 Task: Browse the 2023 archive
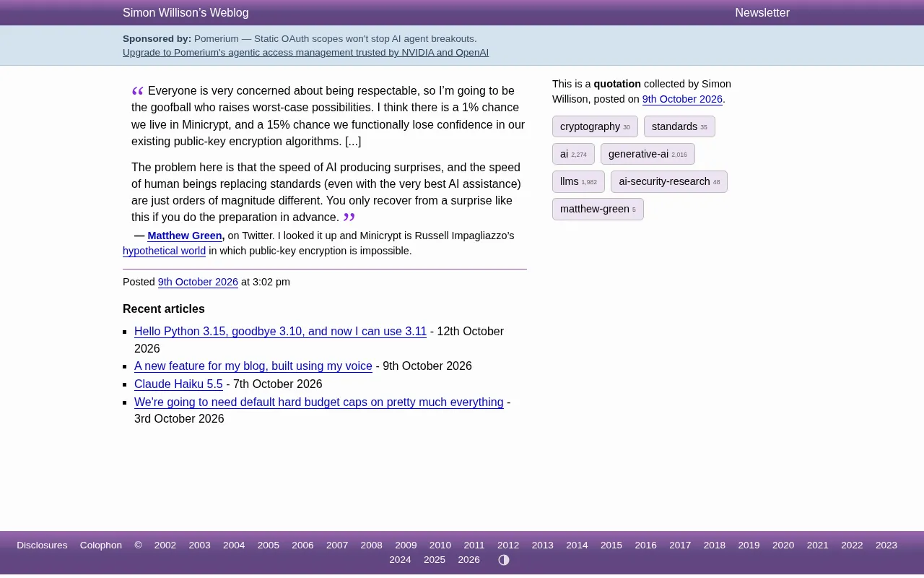point(886,545)
